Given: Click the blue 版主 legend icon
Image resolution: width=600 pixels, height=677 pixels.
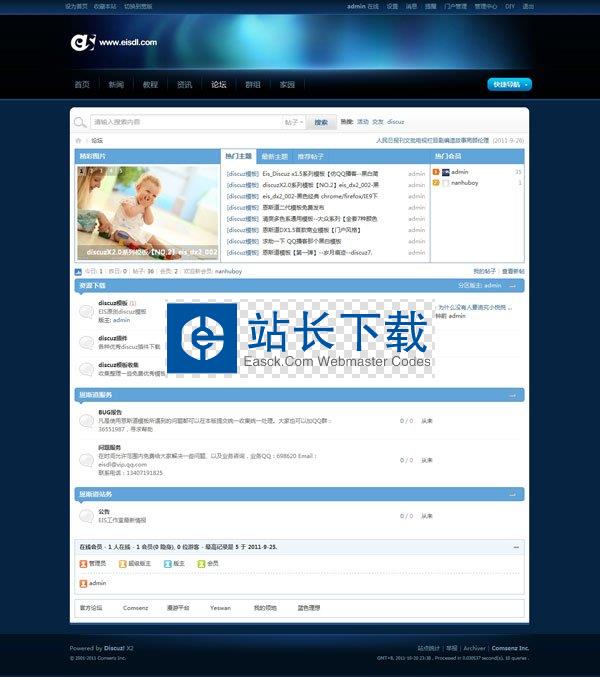Looking at the screenshot, I should (168, 564).
